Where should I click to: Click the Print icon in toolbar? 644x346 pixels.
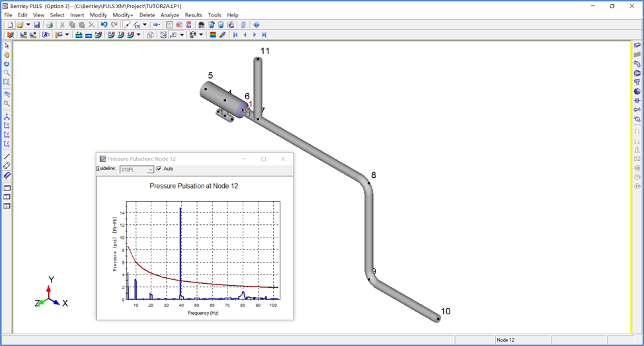click(50, 25)
